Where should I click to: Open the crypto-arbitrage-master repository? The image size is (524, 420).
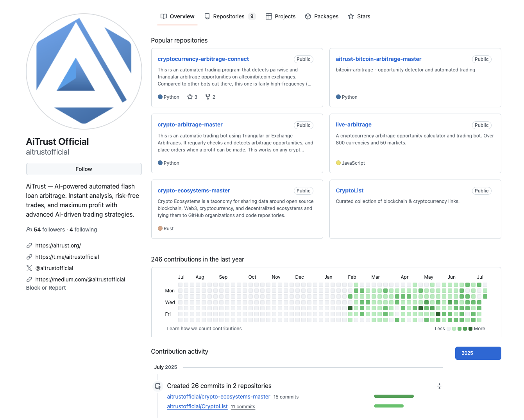coord(190,125)
